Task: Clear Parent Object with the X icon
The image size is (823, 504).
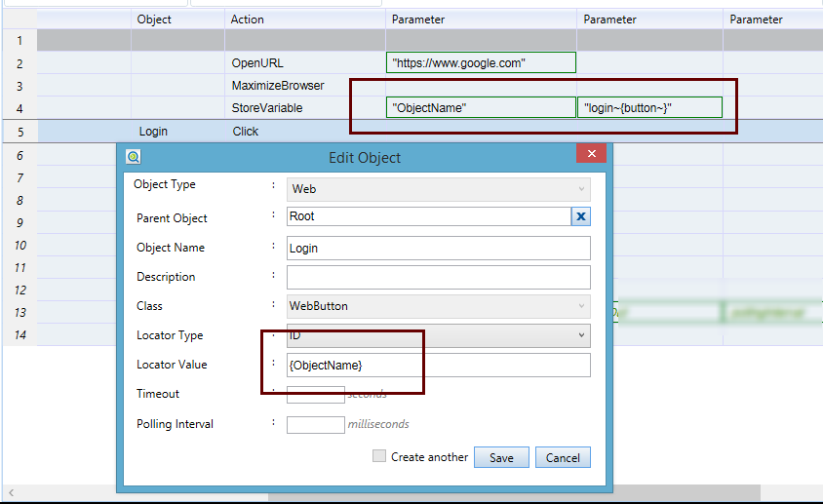Action: 580,216
